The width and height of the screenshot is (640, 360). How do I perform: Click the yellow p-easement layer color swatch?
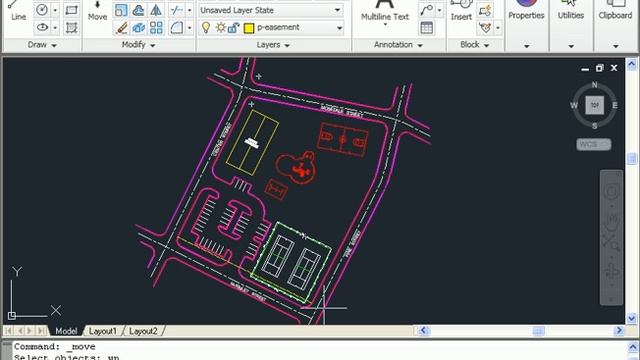pyautogui.click(x=249, y=28)
